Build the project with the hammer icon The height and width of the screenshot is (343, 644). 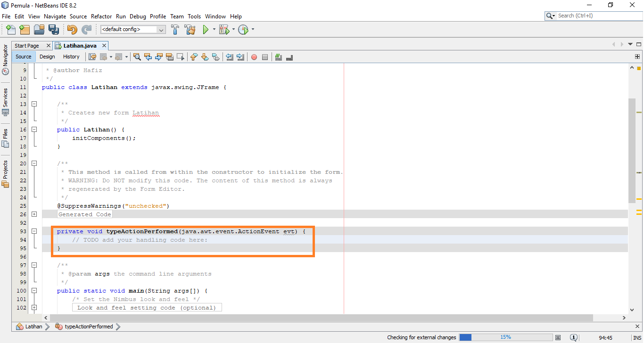pyautogui.click(x=175, y=29)
